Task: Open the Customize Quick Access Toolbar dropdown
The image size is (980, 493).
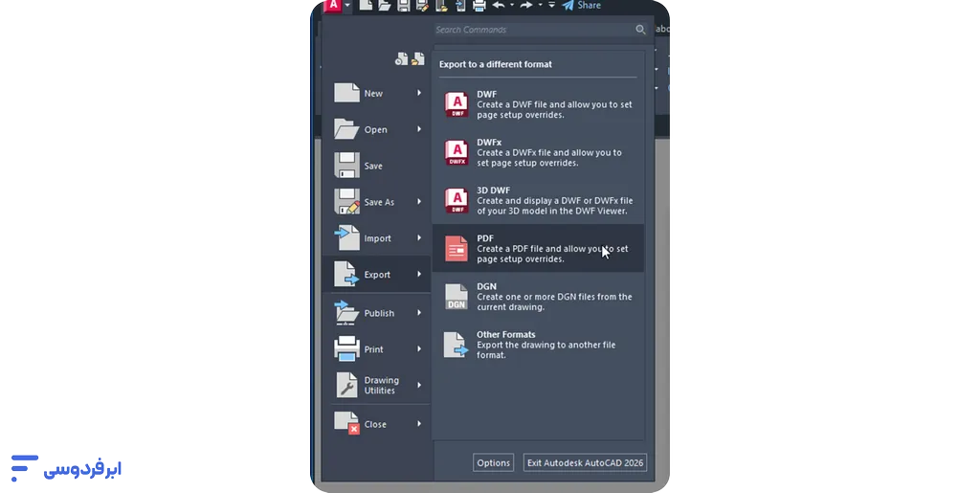Action: 551,5
